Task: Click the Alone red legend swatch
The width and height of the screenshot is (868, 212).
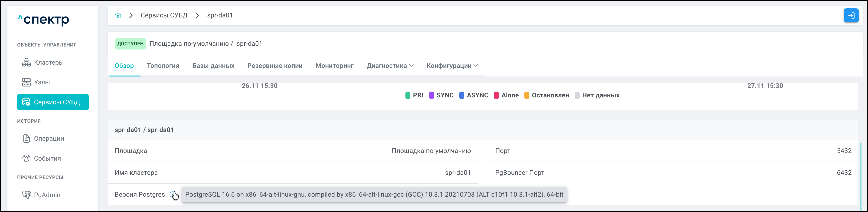Action: tap(496, 95)
